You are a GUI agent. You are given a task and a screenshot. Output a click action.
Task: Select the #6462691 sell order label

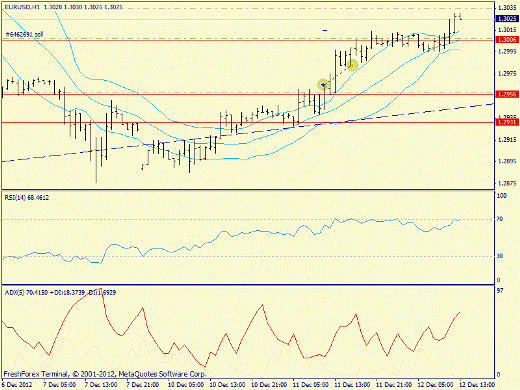(24, 34)
